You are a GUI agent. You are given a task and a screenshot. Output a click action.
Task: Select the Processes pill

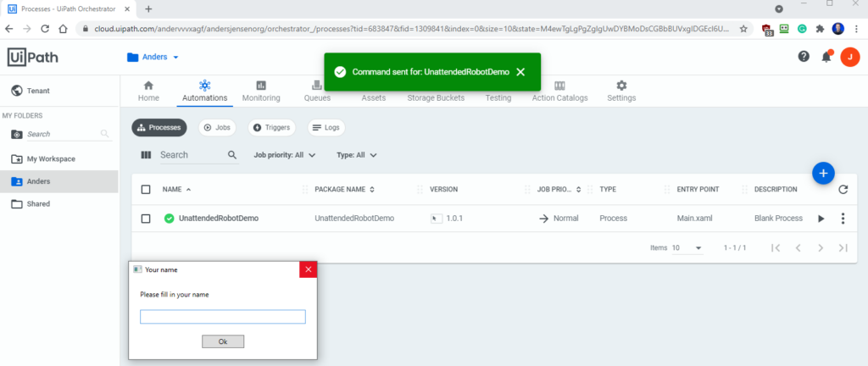(x=159, y=128)
